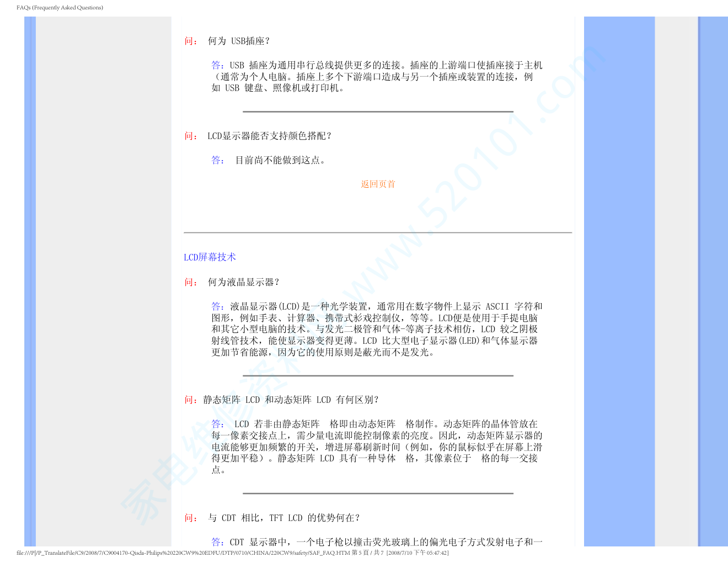Click the long divider above LCD屏幕技术
Screen dimensions: 728x563
[378, 232]
